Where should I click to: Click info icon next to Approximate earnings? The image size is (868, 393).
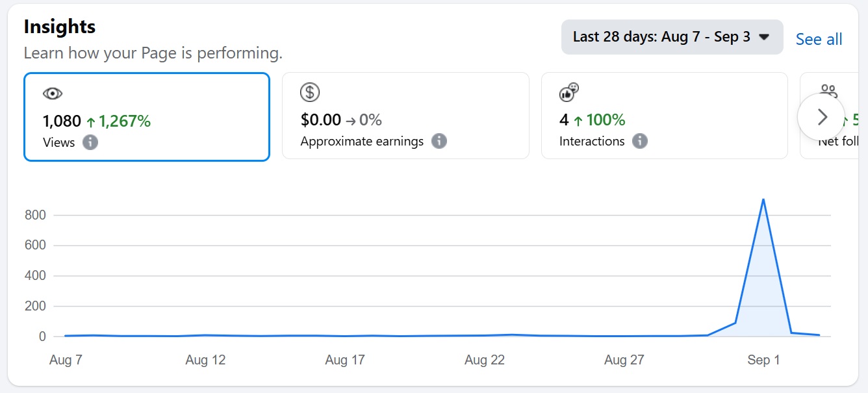(439, 141)
